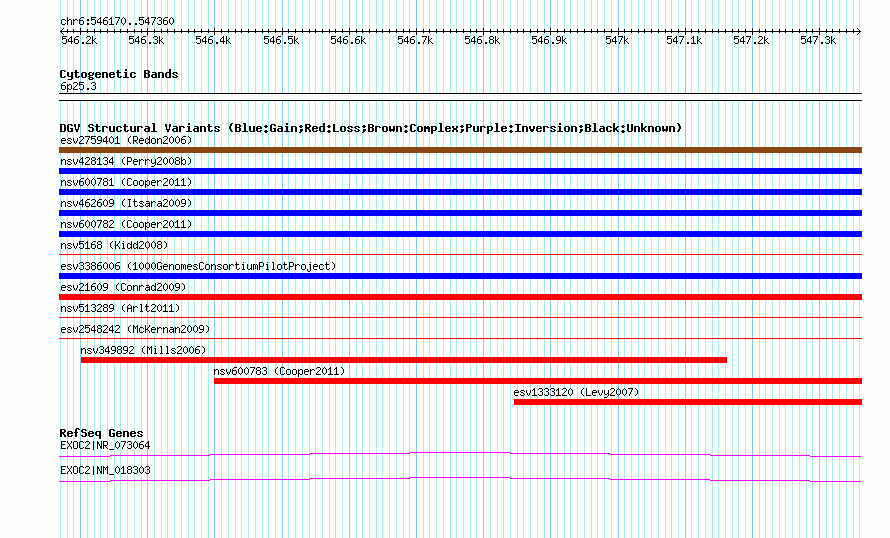Open the nsv349892 (Mills2006) red bar
890x538 pixels.
(x=404, y=360)
